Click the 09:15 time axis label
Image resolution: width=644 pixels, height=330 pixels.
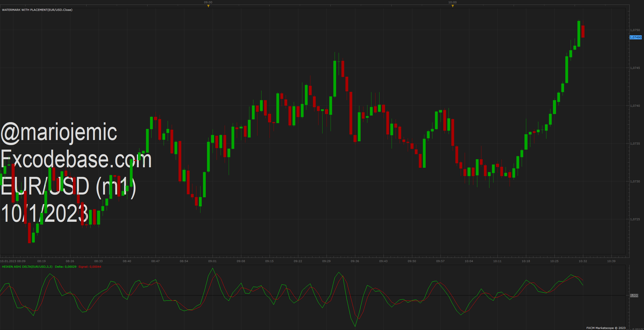(269, 261)
